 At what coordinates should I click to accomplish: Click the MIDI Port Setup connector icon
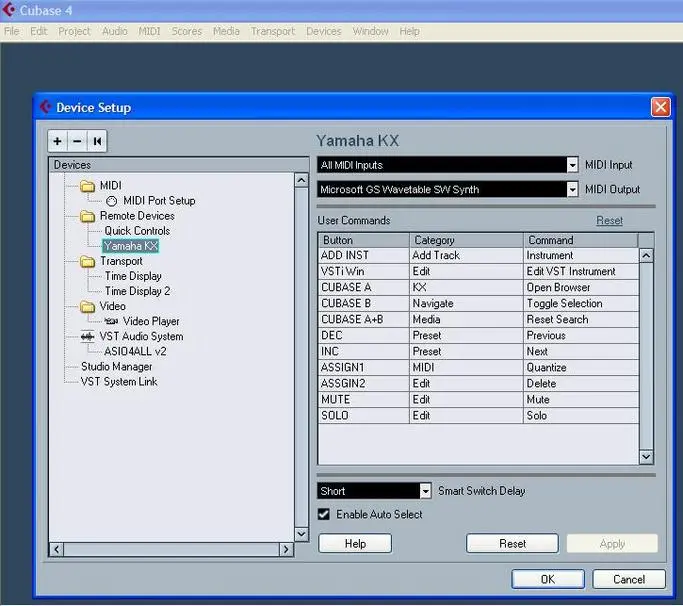[x=112, y=201]
